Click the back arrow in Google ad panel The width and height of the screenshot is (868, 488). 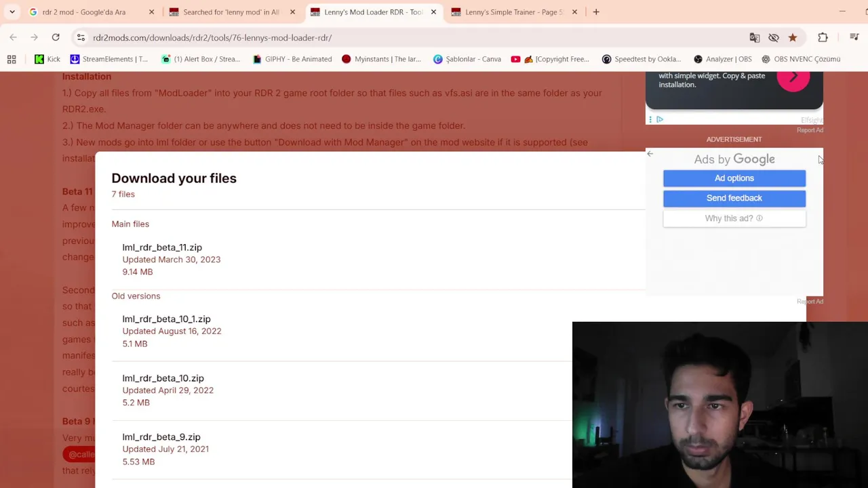(x=650, y=154)
